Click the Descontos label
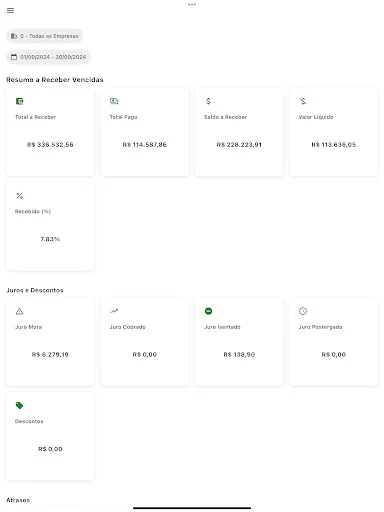Viewport: 384px width, 512px height. (x=29, y=421)
